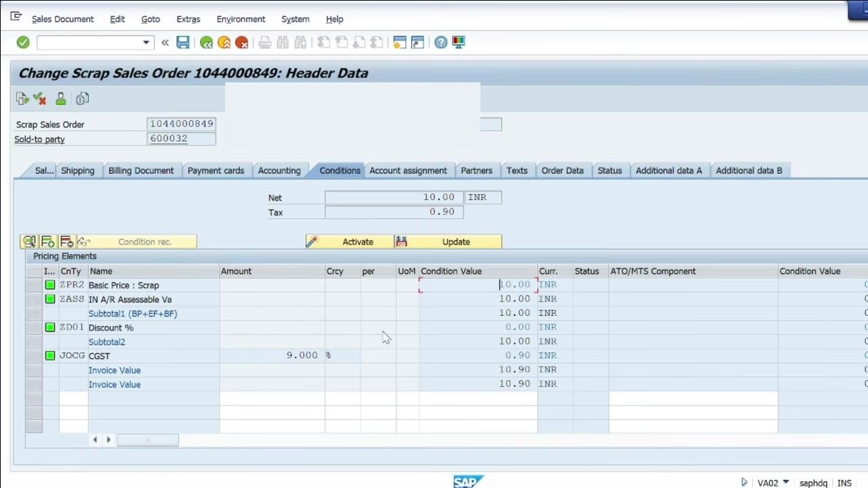
Task: Click the Update button
Action: 448,242
